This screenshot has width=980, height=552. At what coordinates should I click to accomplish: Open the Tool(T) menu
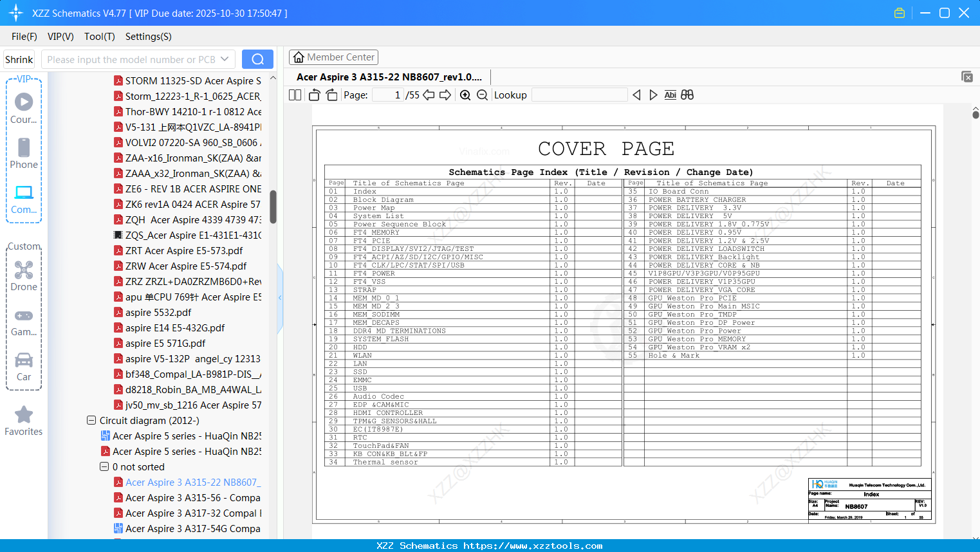[x=100, y=37]
